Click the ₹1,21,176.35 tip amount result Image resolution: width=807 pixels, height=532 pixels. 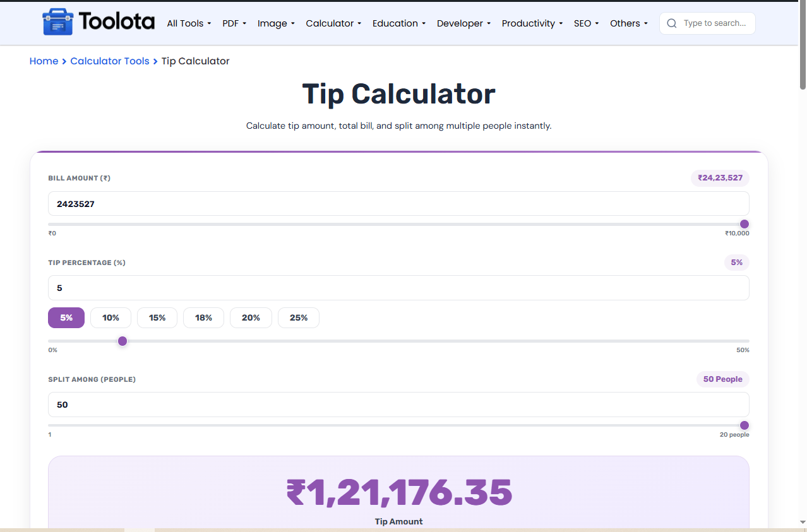point(398,493)
